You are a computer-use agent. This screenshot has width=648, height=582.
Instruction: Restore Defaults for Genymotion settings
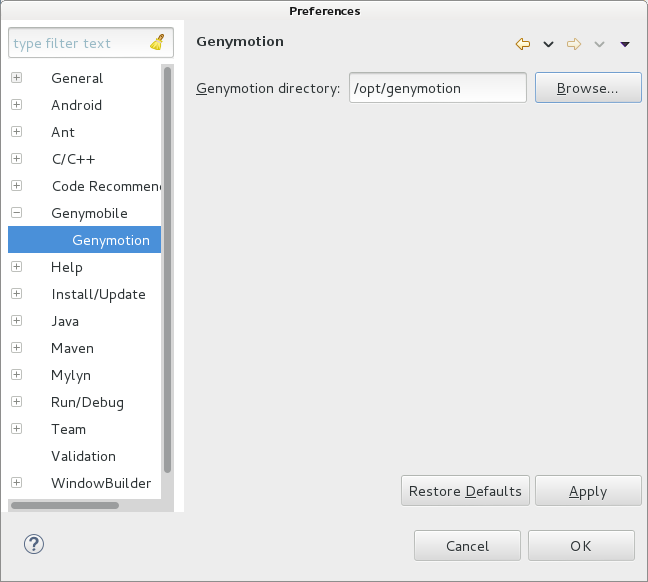pos(465,491)
